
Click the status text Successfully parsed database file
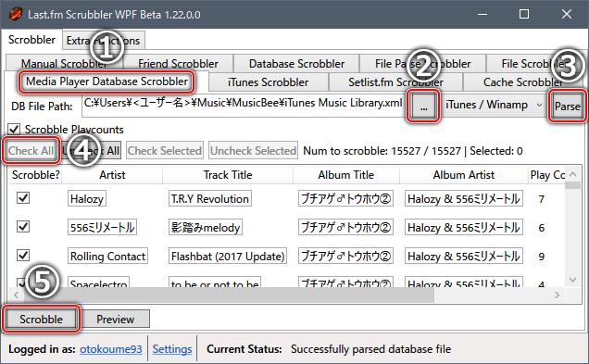pos(370,349)
